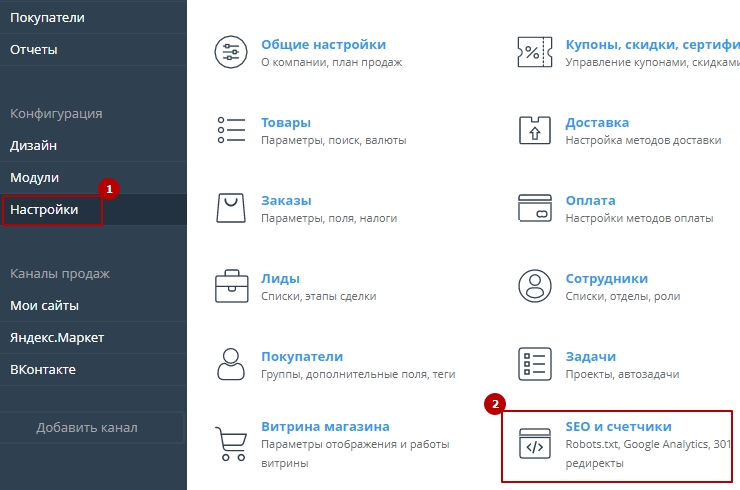Image resolution: width=740 pixels, height=490 pixels.
Task: Click the sliders icon for Общие настройки
Action: tap(231, 52)
